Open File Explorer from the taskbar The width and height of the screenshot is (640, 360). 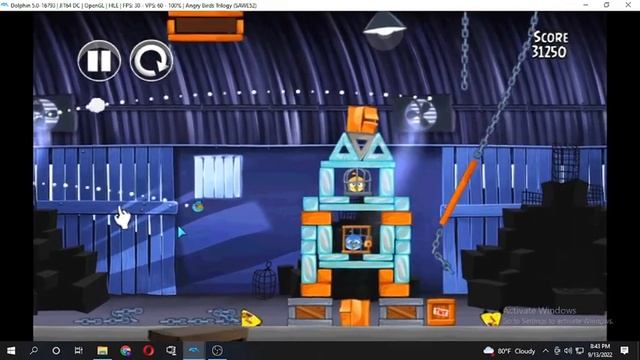tap(102, 351)
